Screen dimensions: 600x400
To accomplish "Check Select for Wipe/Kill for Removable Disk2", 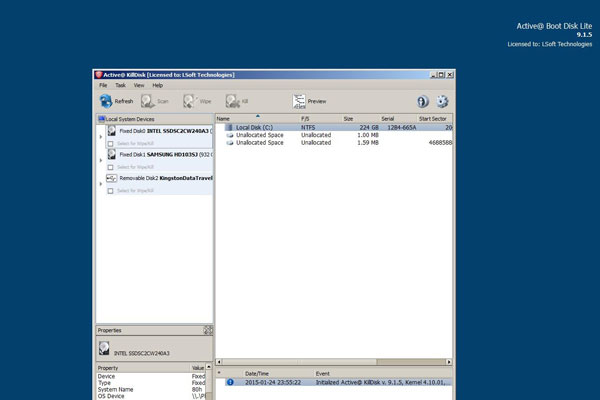I will 111,191.
